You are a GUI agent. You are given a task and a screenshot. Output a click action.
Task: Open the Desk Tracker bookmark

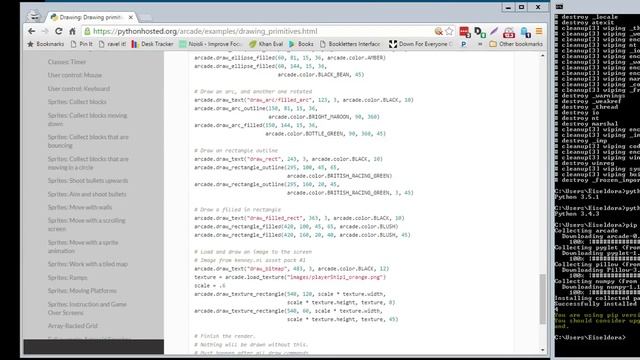pyautogui.click(x=153, y=44)
